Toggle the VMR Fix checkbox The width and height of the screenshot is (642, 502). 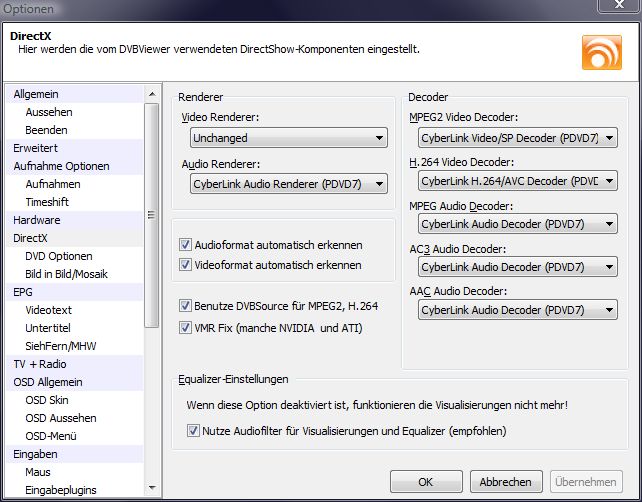(x=185, y=327)
